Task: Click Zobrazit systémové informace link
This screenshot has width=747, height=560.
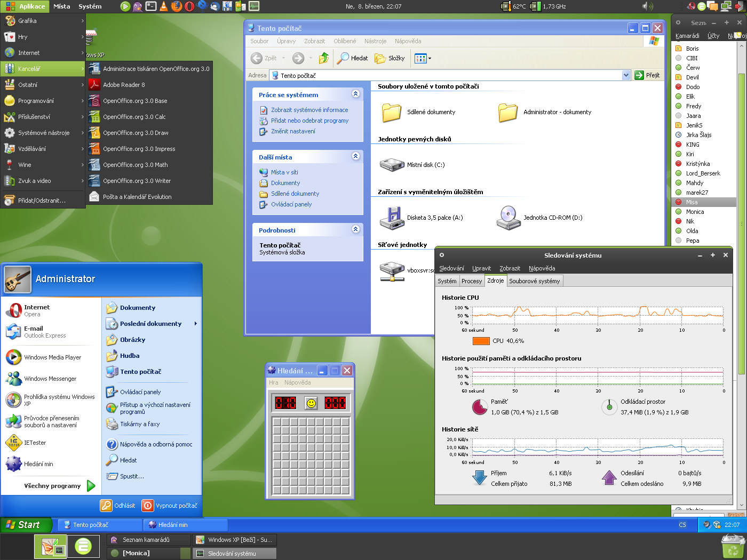Action: 309,110
